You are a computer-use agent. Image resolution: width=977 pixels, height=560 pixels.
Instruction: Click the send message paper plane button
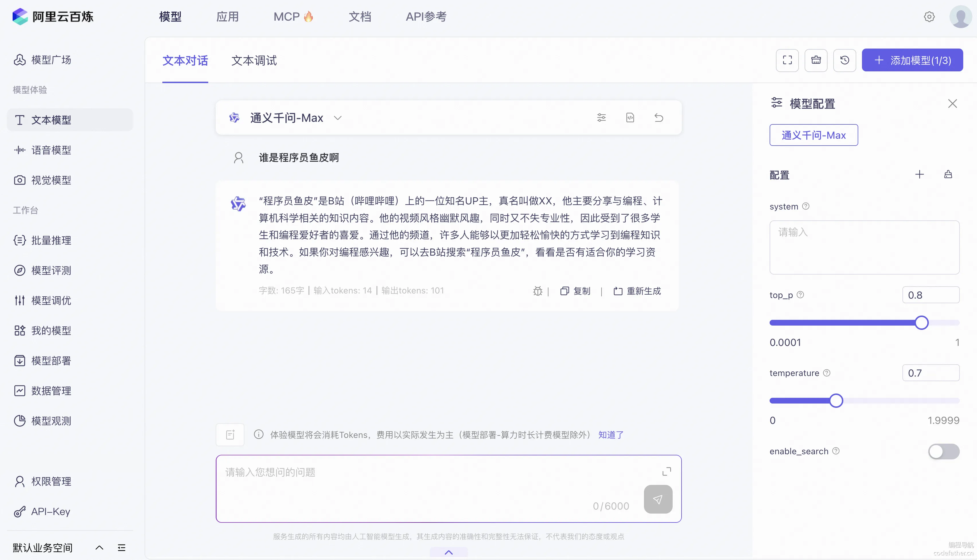(x=658, y=499)
